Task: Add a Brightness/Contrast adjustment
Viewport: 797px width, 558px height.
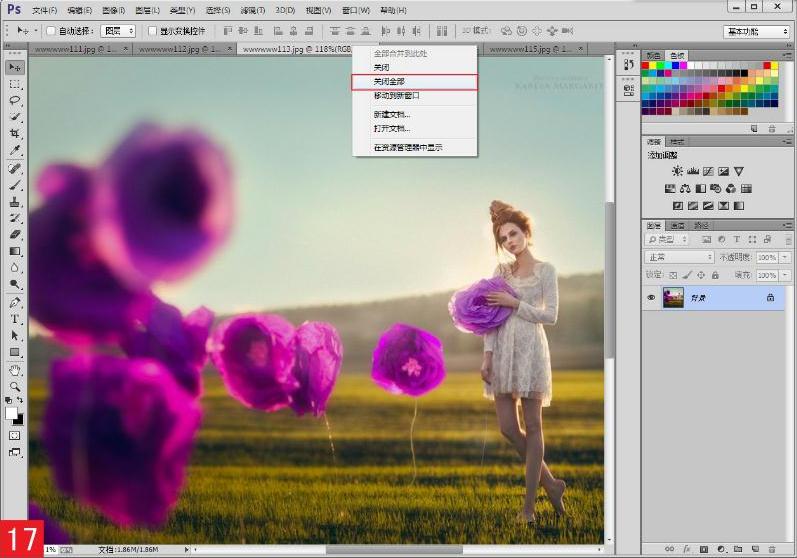Action: click(x=677, y=171)
